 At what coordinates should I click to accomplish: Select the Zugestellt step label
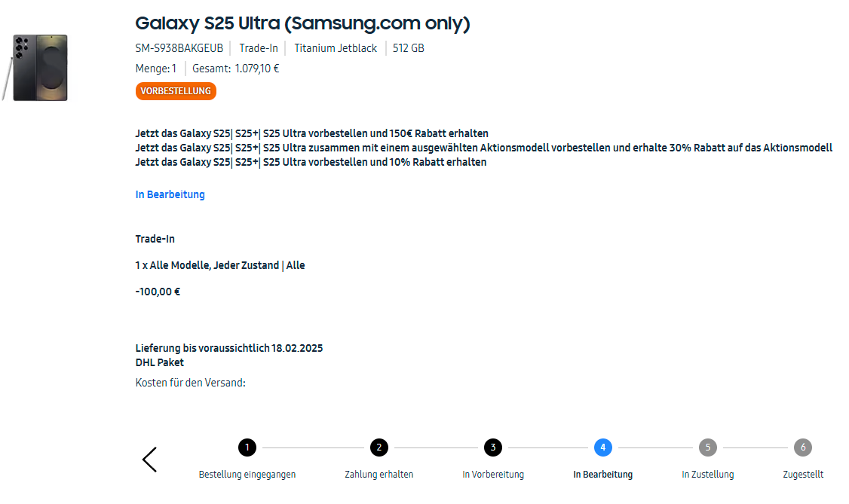[803, 475]
